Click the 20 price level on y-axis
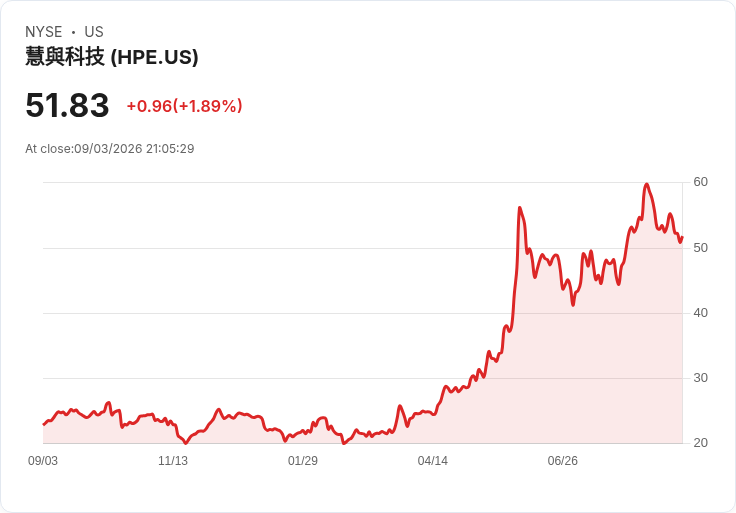The image size is (736, 513). click(700, 443)
